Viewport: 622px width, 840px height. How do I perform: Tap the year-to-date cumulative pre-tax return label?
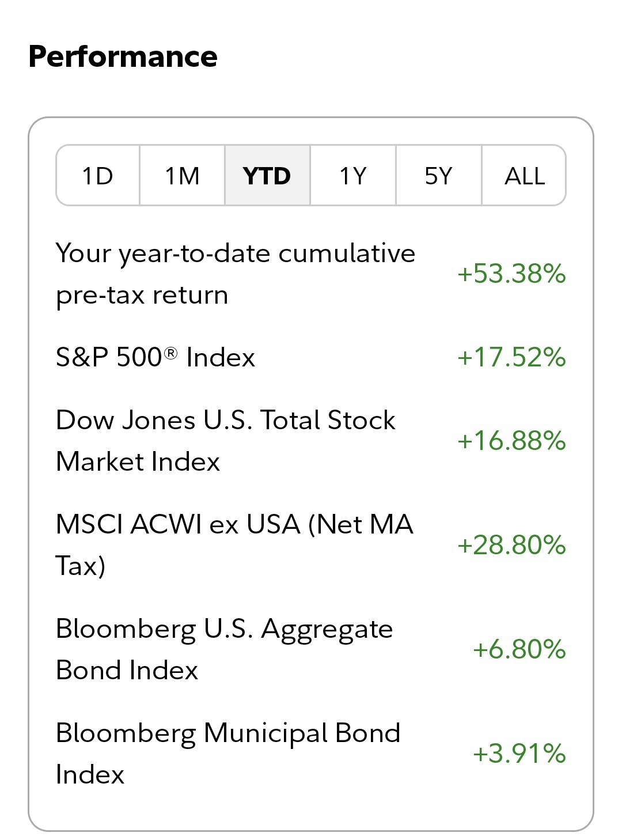coord(235,274)
